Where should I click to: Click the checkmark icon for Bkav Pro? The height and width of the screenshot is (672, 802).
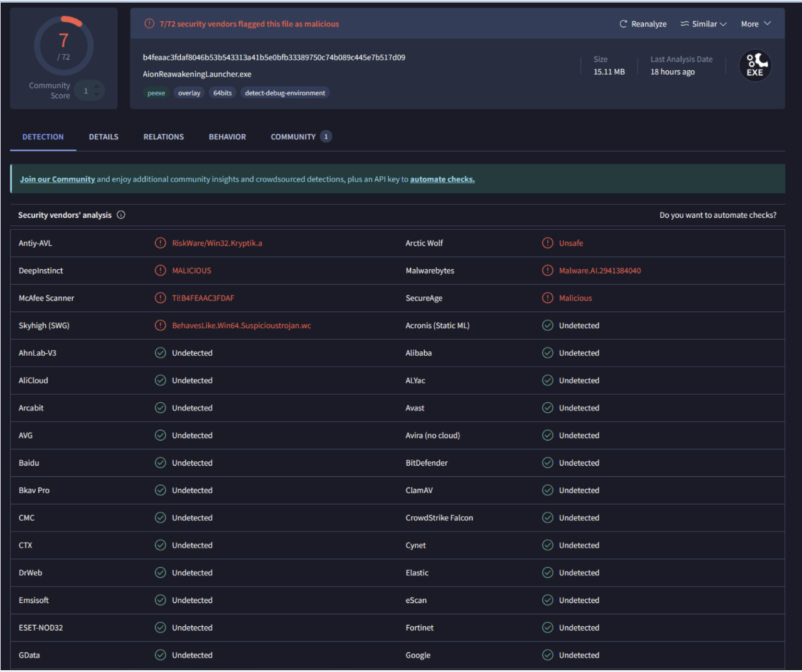[161, 490]
